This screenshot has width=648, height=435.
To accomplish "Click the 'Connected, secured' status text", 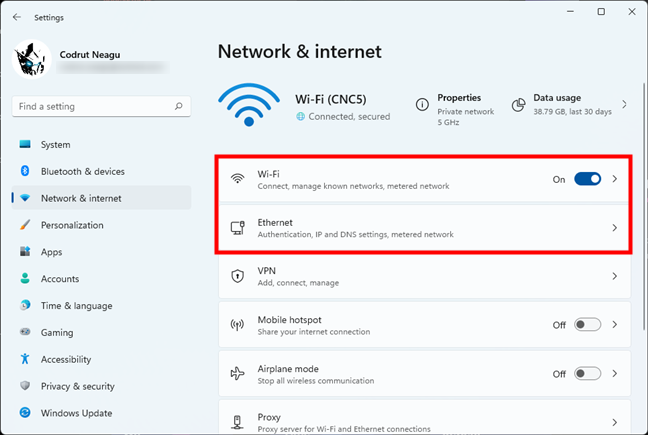I will [x=349, y=116].
